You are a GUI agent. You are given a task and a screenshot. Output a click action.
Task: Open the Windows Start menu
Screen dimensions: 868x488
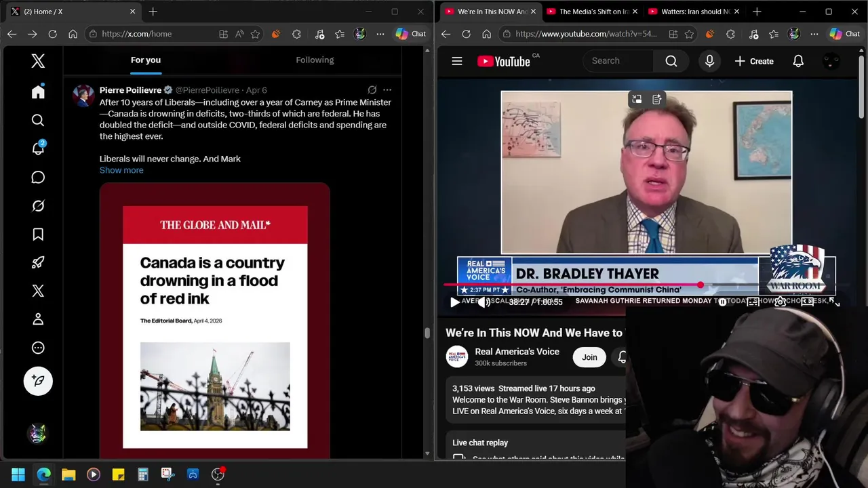click(x=18, y=474)
